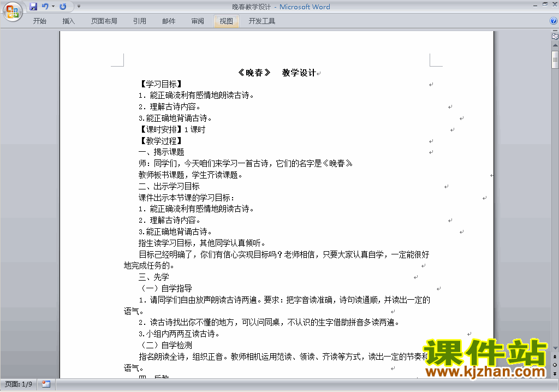Click the line 指生读学习目标，其他同学认真倾听。
Viewport: 559px width, 392px height.
point(202,243)
